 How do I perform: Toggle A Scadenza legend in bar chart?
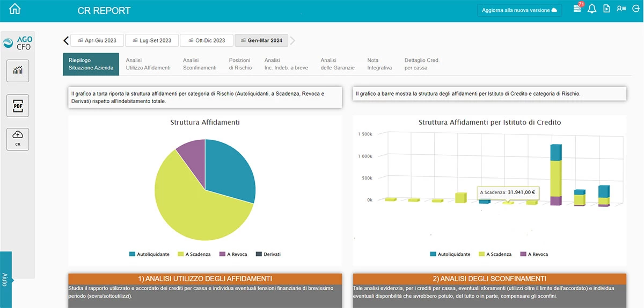point(495,254)
